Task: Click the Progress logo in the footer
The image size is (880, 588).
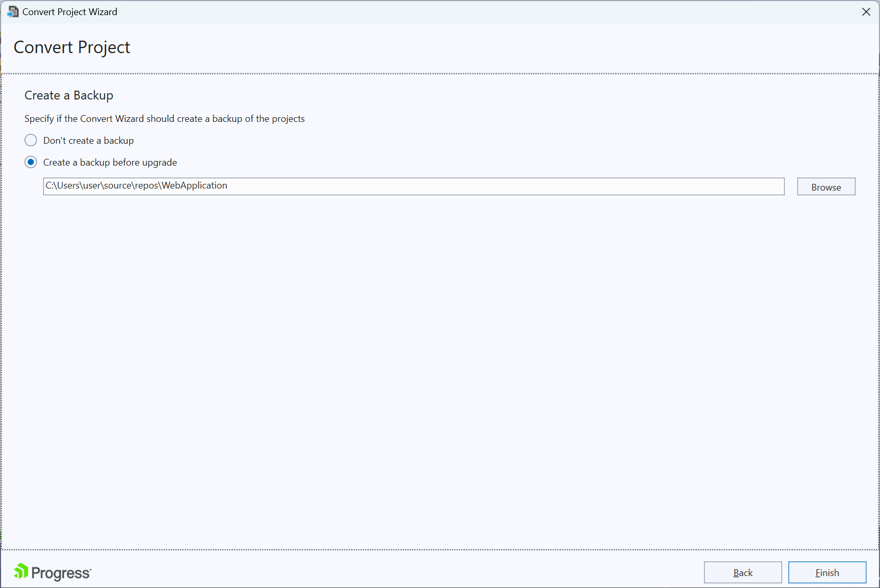Action: pyautogui.click(x=52, y=572)
